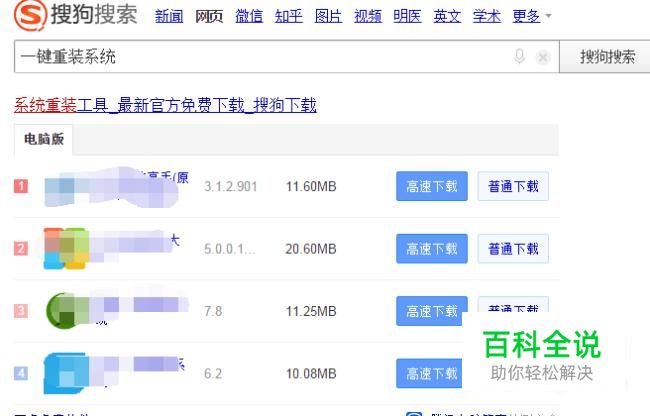Switch to 视频 search category
Screen dimensions: 650x416
pyautogui.click(x=368, y=16)
